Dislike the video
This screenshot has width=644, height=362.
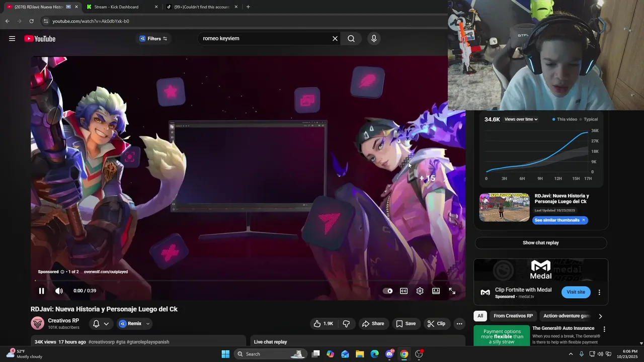click(x=346, y=324)
